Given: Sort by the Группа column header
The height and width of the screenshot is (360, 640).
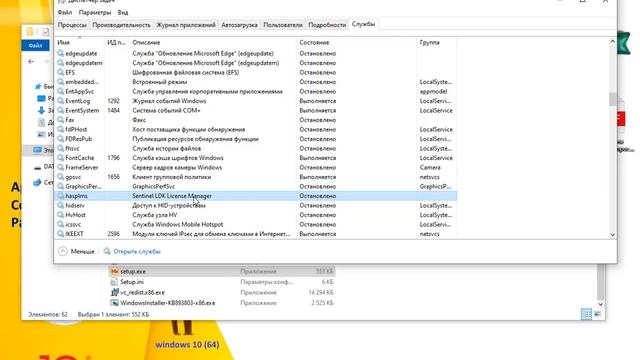Looking at the screenshot, I should (429, 42).
